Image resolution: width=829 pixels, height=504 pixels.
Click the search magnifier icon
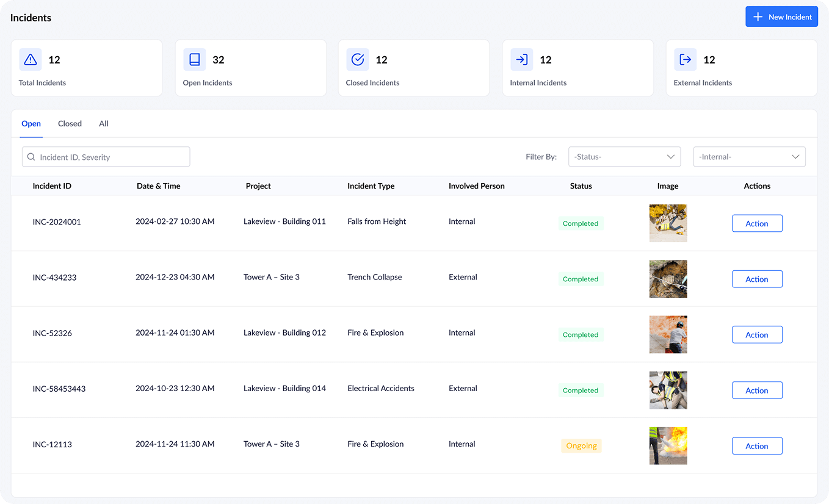[31, 157]
